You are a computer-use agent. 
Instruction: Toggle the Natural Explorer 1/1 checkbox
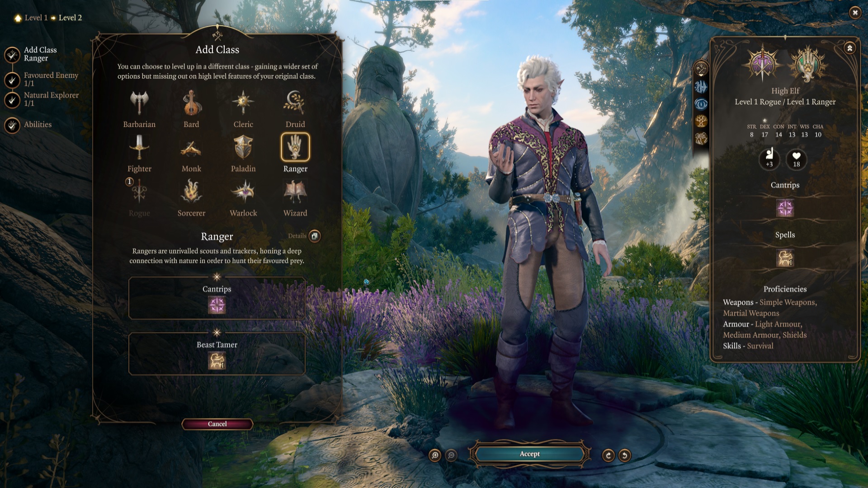[11, 99]
